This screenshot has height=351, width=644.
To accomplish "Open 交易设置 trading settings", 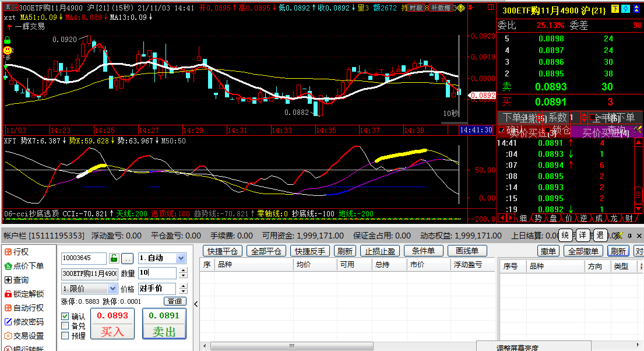I will [24, 336].
